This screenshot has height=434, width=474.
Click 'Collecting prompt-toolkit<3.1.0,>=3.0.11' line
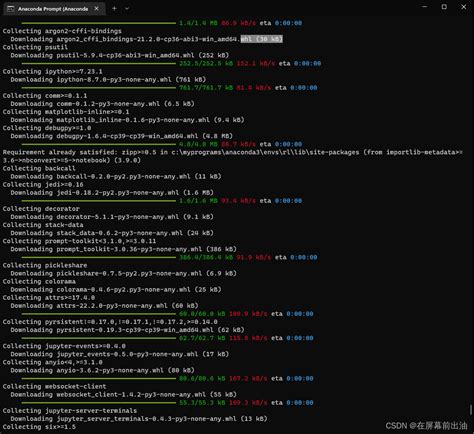pos(79,241)
